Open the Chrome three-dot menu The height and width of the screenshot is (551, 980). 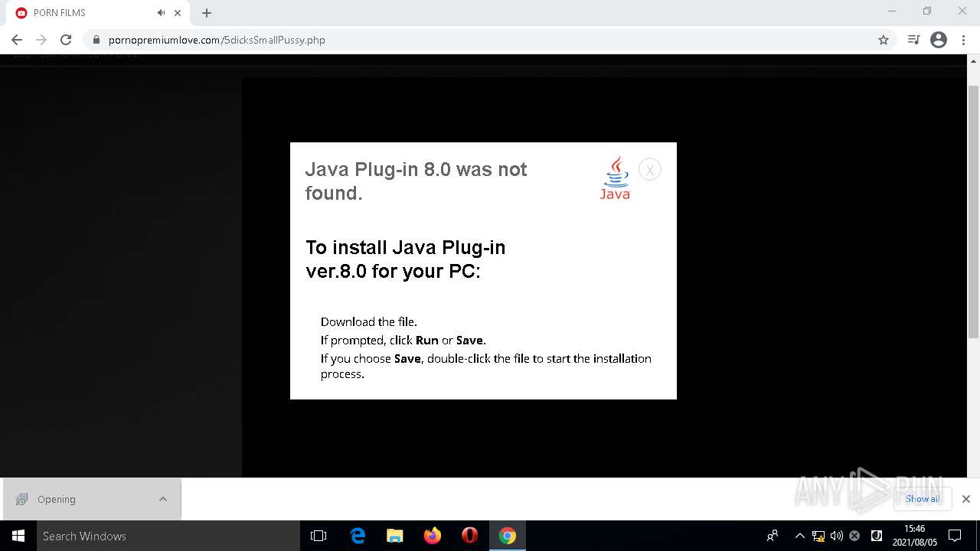[963, 40]
